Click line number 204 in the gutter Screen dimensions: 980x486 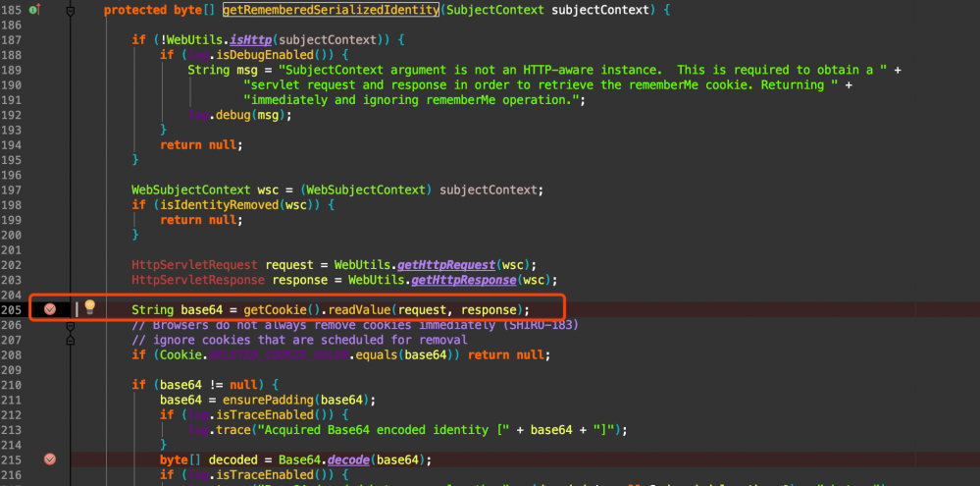[x=11, y=295]
